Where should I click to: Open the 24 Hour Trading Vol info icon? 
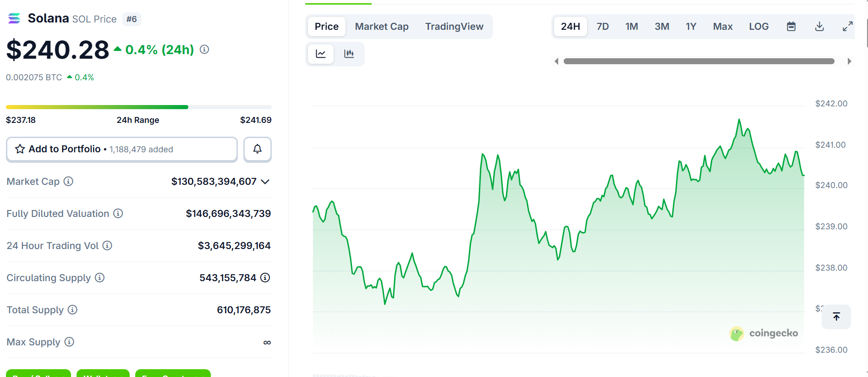click(107, 245)
